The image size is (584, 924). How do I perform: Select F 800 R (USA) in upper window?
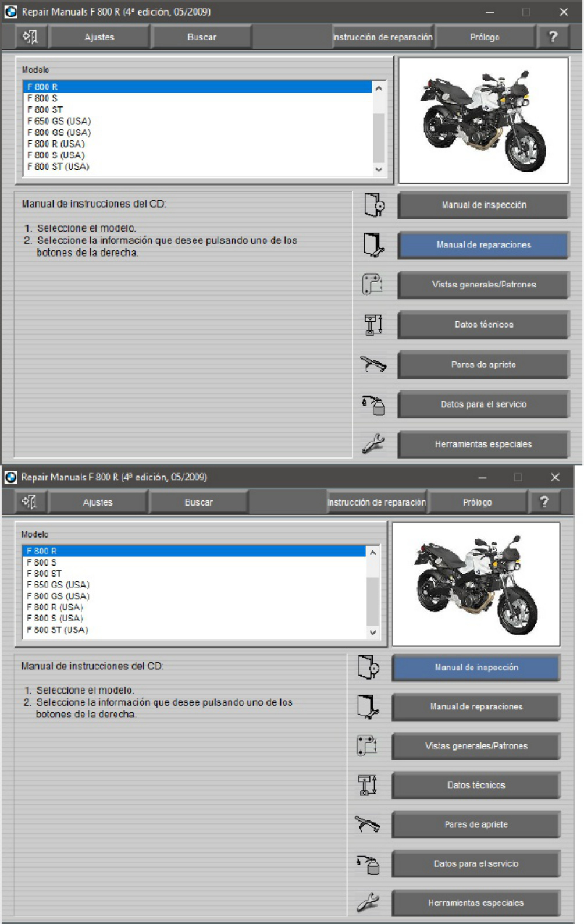pos(198,144)
